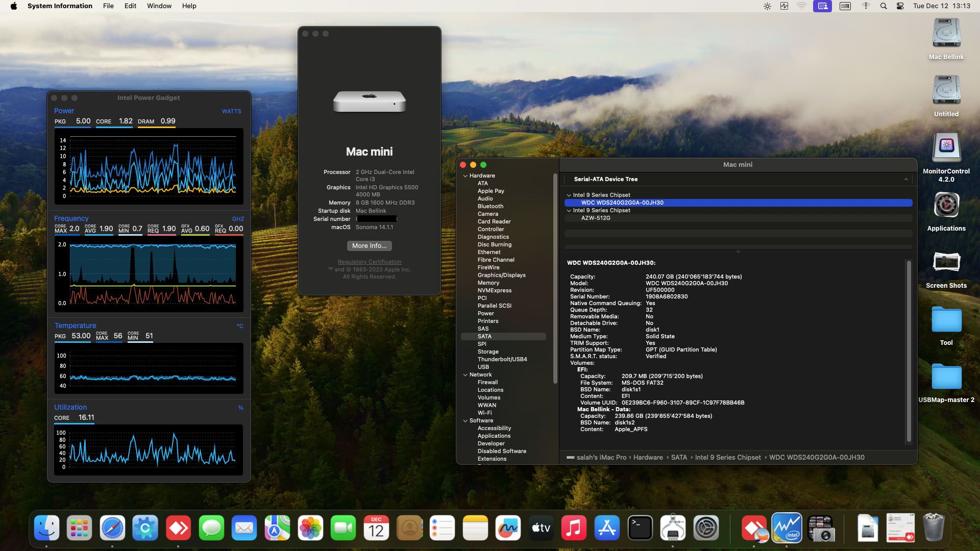Open the blue gear app in Dock
980x551 pixels.
[145, 528]
